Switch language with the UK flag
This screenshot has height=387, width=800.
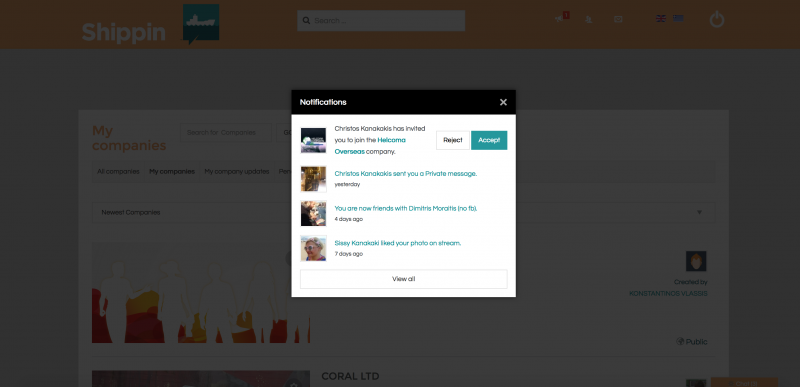[661, 18]
